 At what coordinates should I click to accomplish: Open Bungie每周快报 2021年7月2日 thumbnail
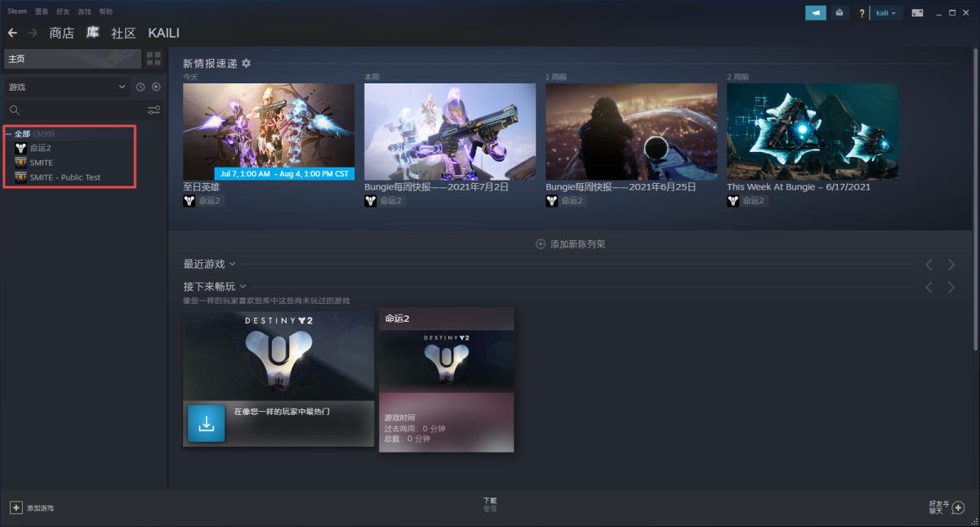coord(450,132)
